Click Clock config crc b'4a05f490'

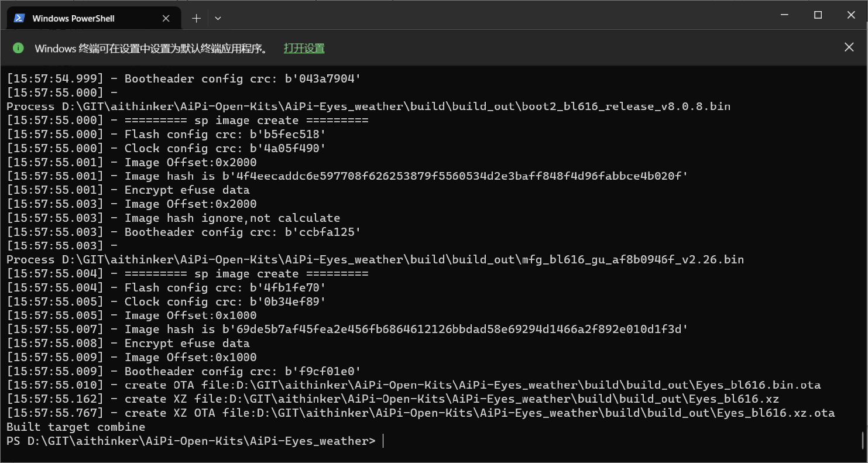[225, 149]
